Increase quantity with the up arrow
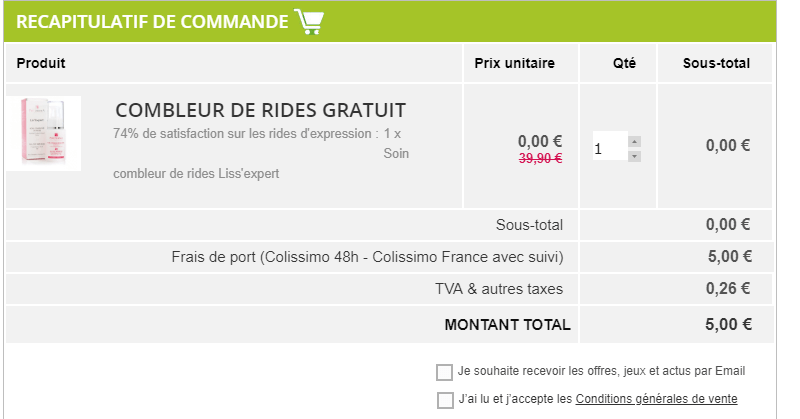The height and width of the screenshot is (419, 800). (635, 141)
